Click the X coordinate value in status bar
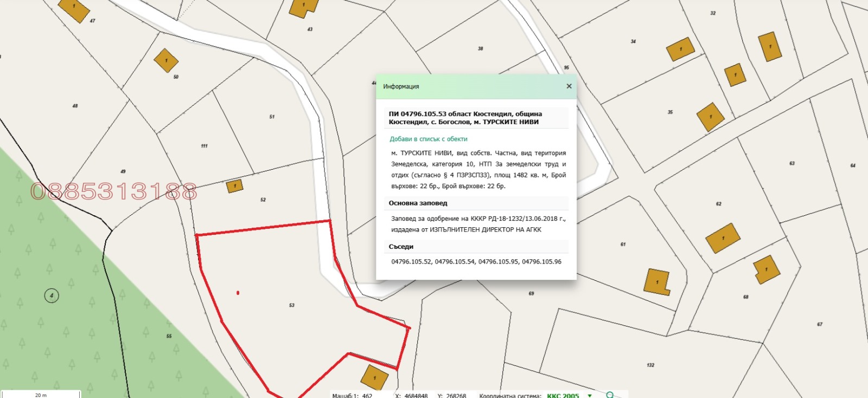The width and height of the screenshot is (868, 398). [x=415, y=395]
